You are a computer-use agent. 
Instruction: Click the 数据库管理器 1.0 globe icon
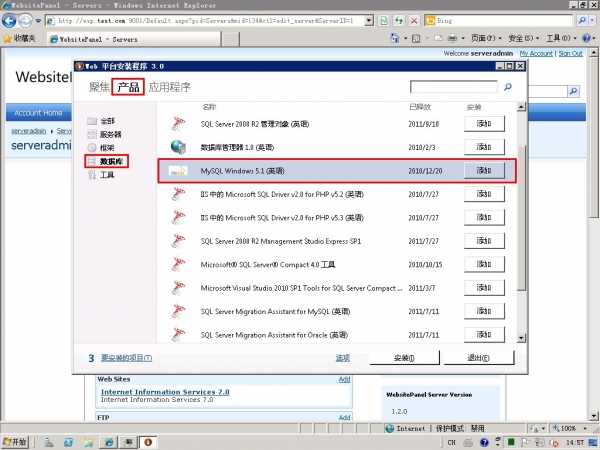tap(178, 147)
